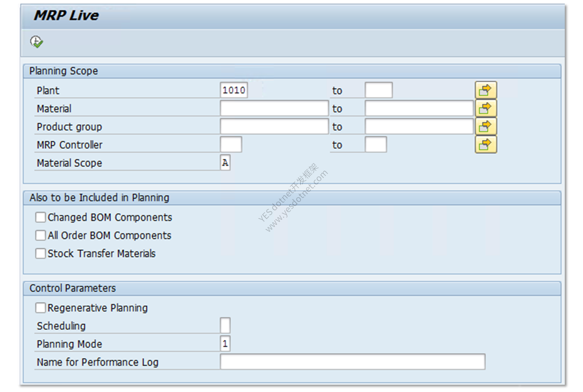Tick All Order BOM Components checkbox
This screenshot has width=583, height=392.
click(x=40, y=235)
